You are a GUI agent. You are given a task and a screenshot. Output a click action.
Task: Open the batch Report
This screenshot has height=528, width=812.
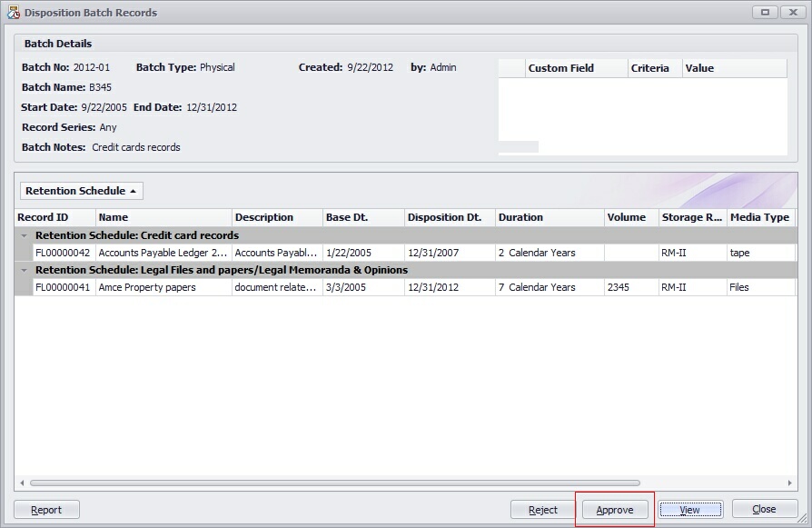(46, 510)
